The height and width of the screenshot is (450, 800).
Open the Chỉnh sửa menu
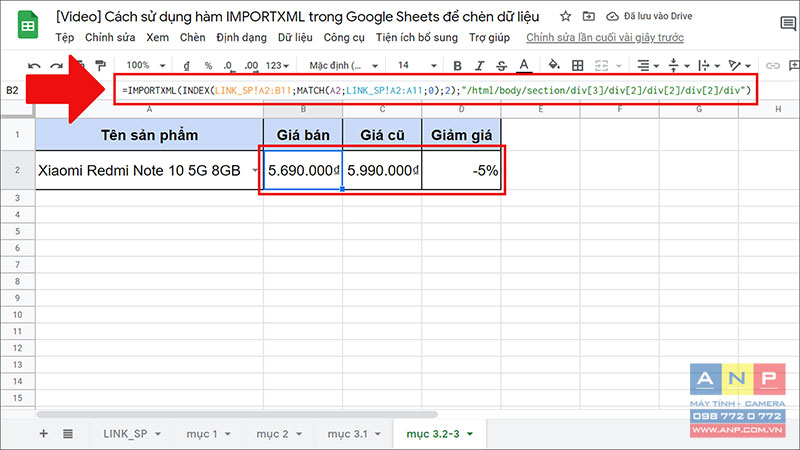[110, 37]
